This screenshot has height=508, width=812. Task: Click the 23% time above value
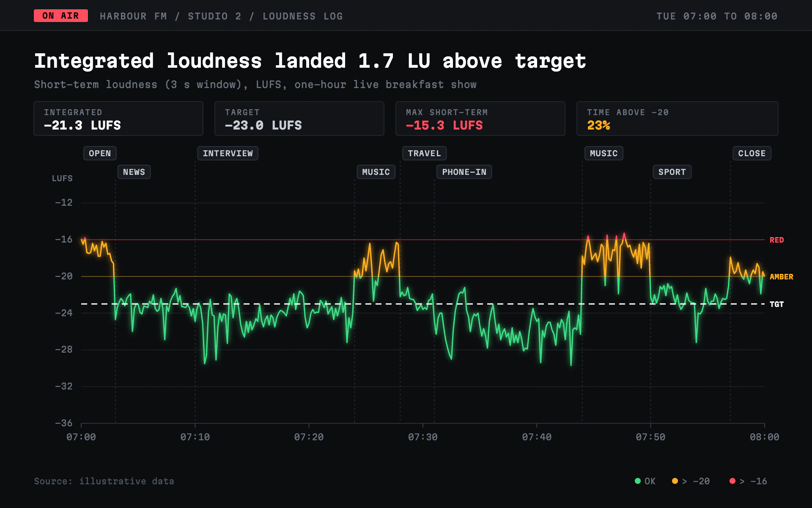pos(598,125)
